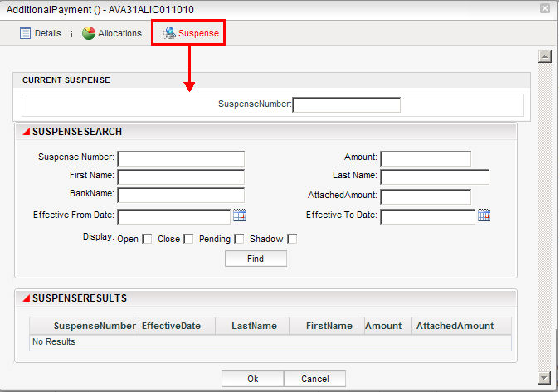Click the Last Name input field
Viewport: 560px width, 392px height.
click(435, 177)
